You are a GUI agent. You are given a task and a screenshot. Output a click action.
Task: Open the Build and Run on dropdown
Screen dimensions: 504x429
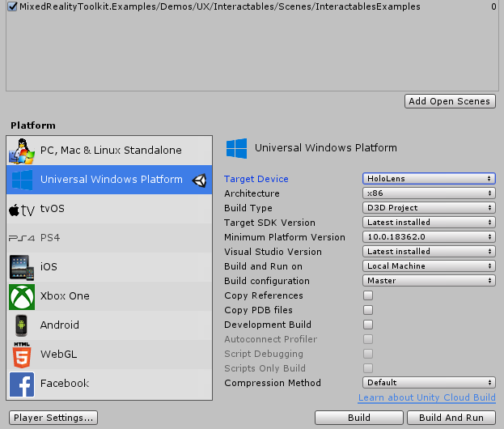pos(429,266)
